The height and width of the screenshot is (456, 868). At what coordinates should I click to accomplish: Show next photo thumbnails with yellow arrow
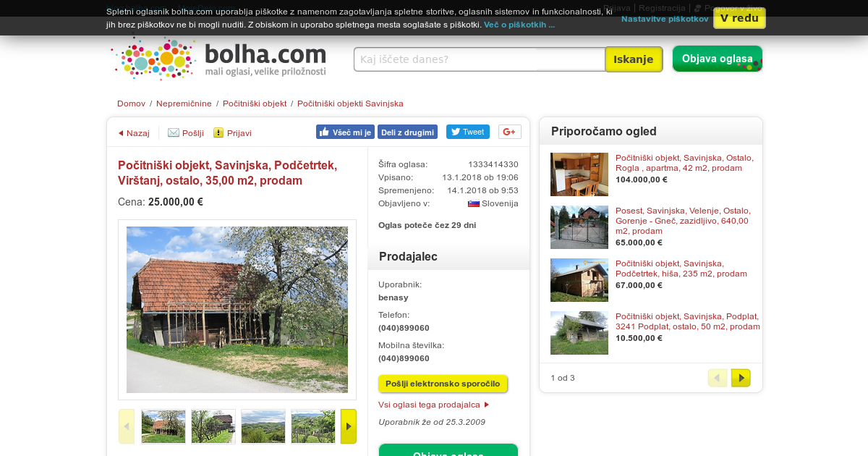pos(349,426)
